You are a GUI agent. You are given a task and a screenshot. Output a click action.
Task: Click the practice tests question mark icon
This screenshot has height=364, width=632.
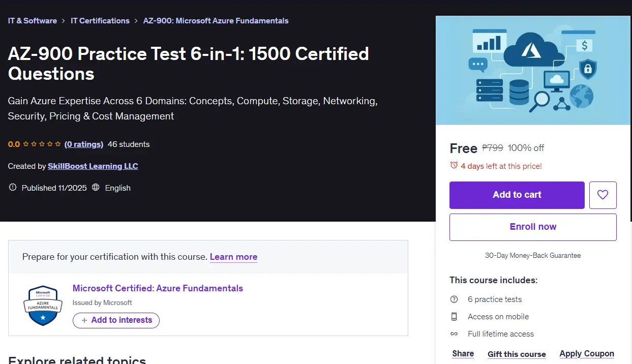454,299
